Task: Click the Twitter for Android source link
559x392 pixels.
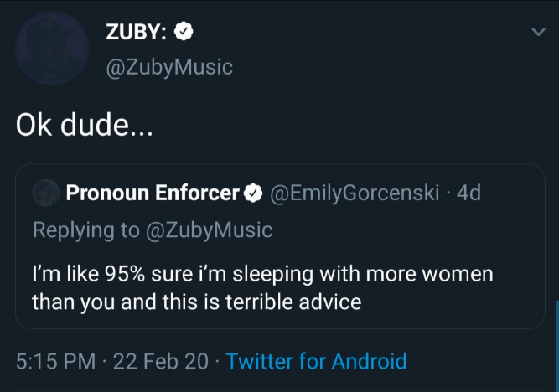Action: pos(316,362)
